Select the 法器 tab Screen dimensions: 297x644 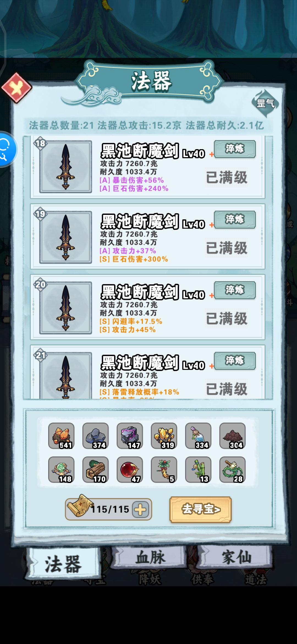pos(64,564)
